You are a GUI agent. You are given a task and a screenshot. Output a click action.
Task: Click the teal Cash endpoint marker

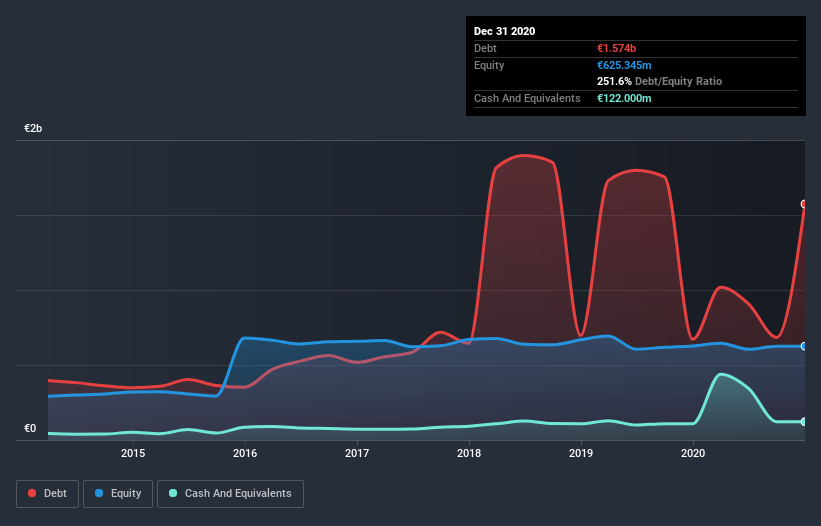804,422
